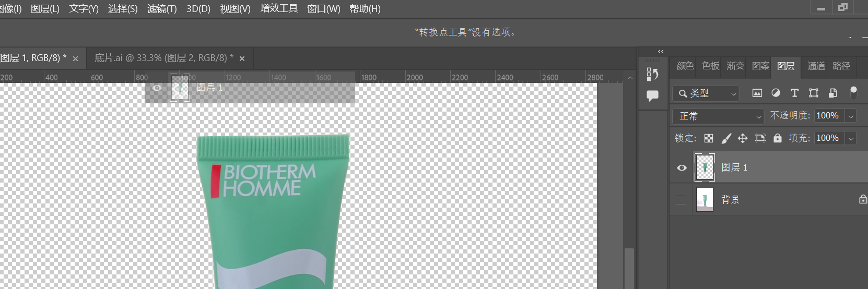Viewport: 868px width, 289px height.
Task: Lock image pixels brush icon
Action: tap(726, 138)
